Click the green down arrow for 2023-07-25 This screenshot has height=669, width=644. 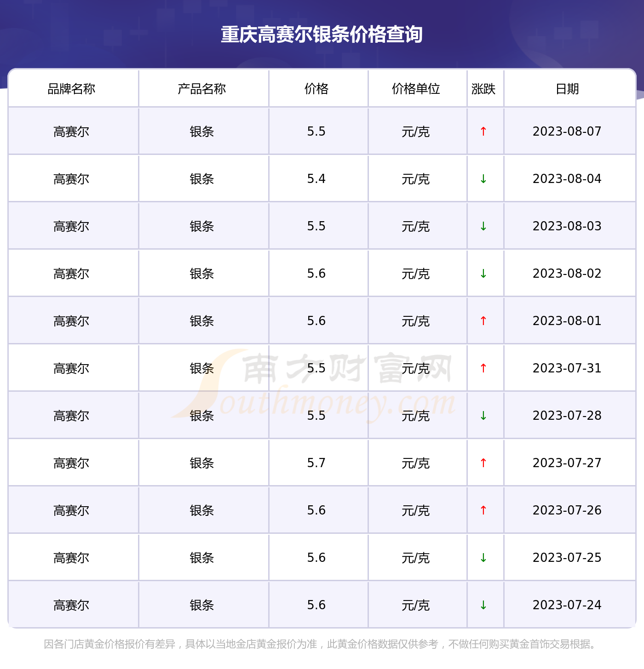(x=483, y=558)
